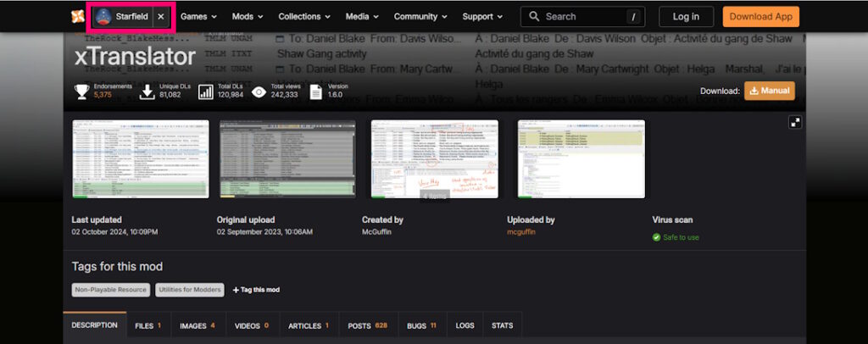Expand the image gallery to fullscreen
Screen dimensions: 868x344
click(795, 123)
